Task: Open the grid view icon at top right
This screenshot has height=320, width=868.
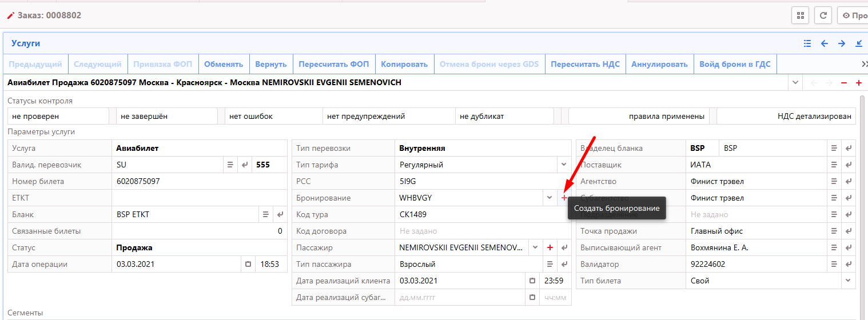Action: 800,15
